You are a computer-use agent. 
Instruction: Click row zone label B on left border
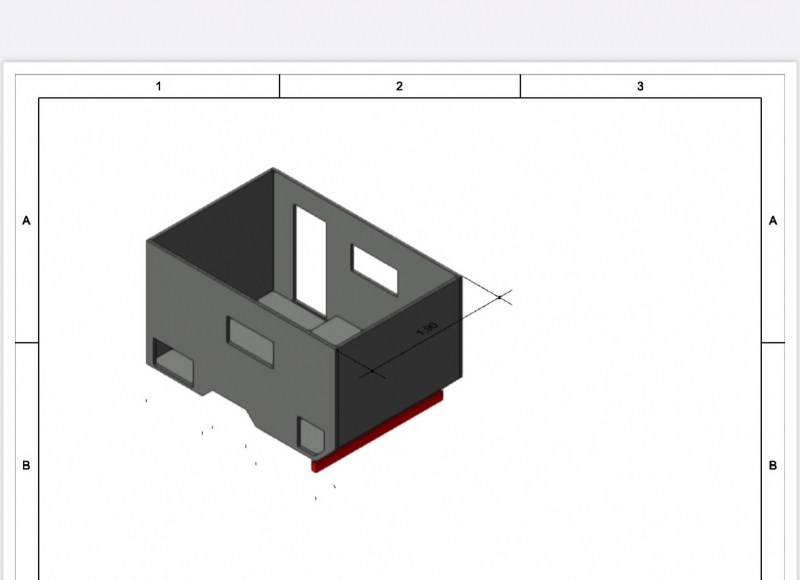click(x=26, y=465)
